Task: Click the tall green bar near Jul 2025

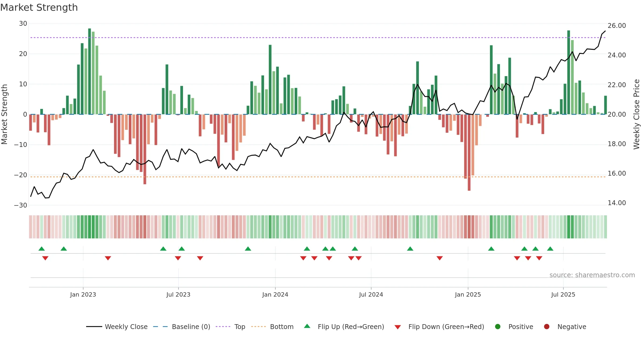Action: [x=569, y=72]
